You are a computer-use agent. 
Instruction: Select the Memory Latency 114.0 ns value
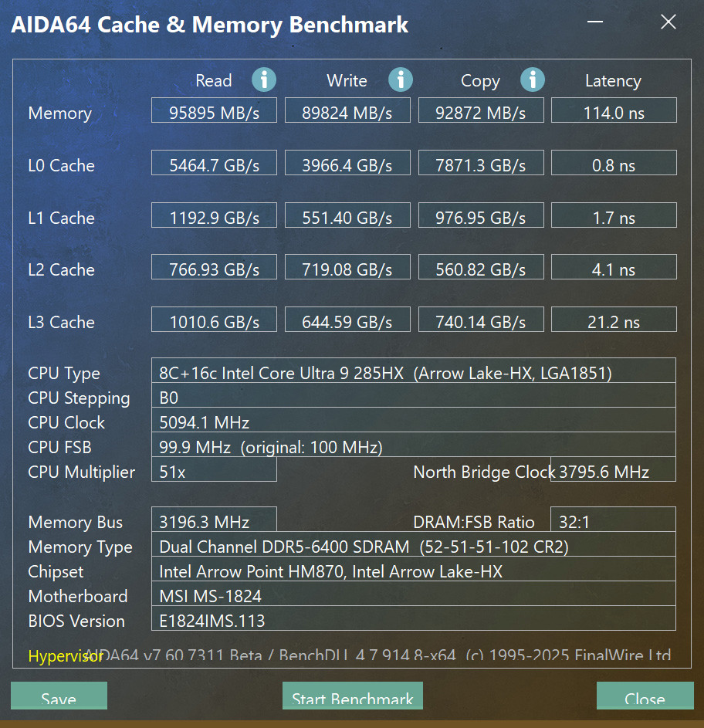(614, 110)
